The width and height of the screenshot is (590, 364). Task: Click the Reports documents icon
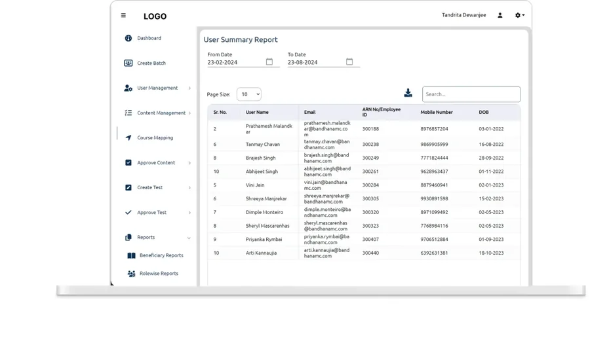click(128, 238)
